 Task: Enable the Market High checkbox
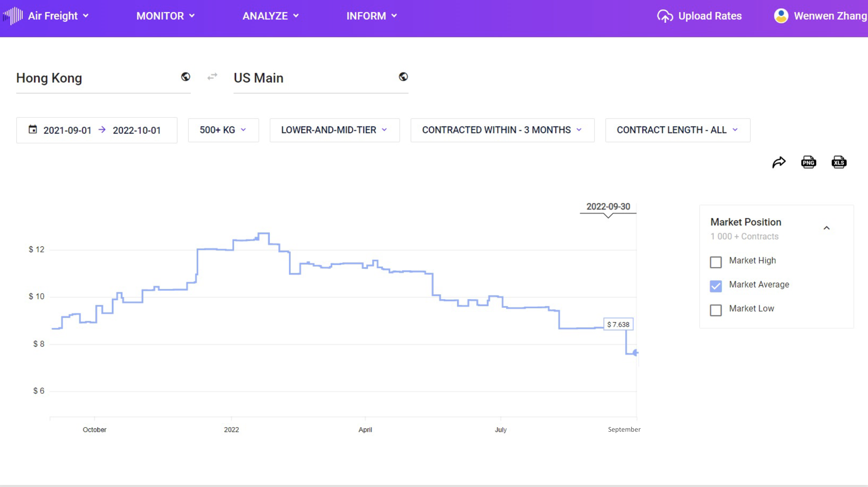tap(716, 262)
